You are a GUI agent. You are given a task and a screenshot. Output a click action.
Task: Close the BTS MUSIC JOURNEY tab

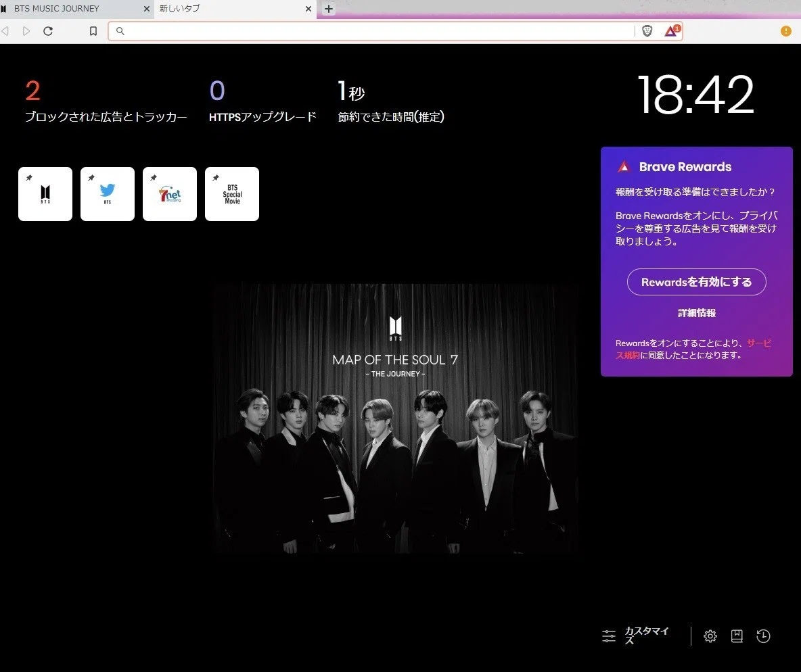click(147, 9)
